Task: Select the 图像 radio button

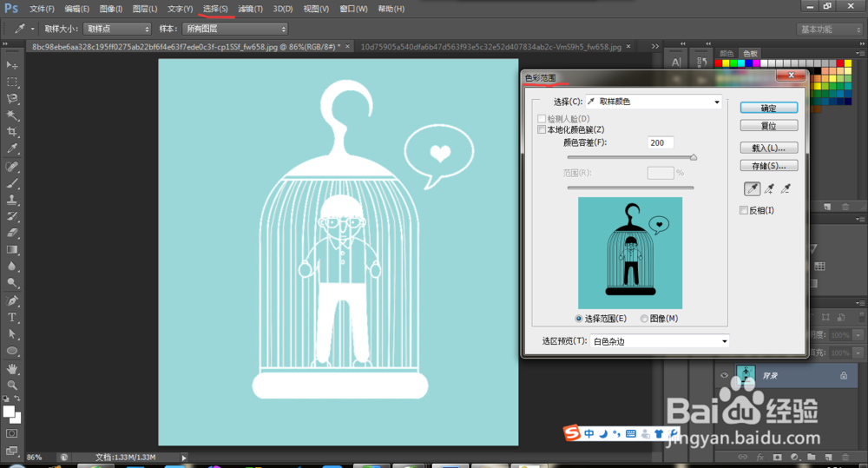Action: click(644, 319)
